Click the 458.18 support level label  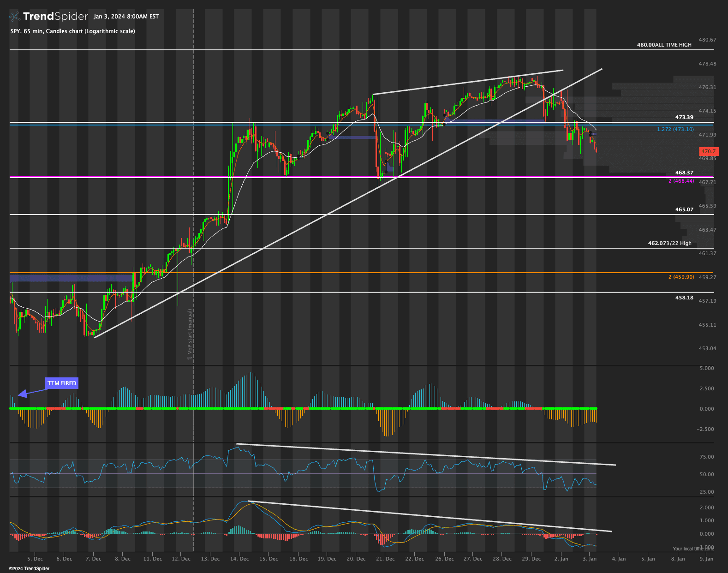click(x=684, y=298)
